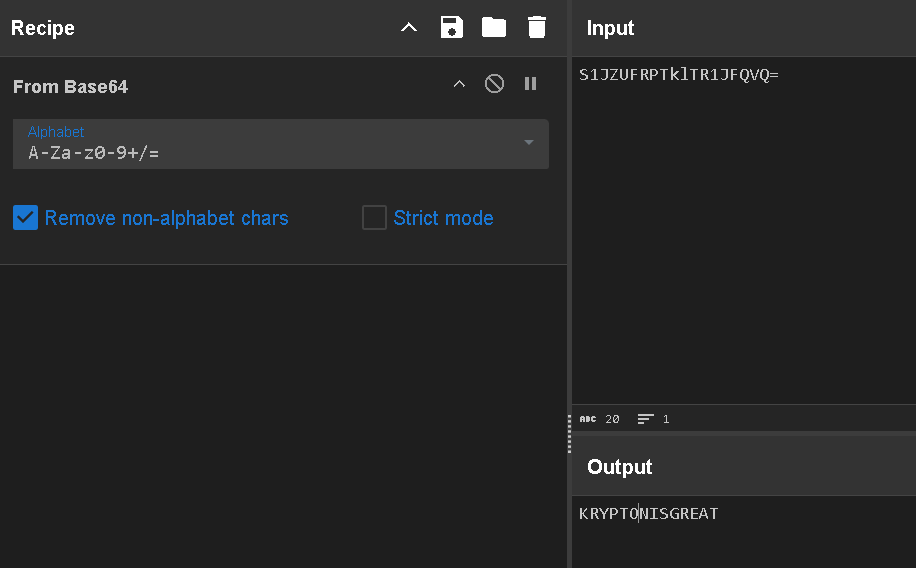
Task: Click the Input pane title
Action: 610,28
